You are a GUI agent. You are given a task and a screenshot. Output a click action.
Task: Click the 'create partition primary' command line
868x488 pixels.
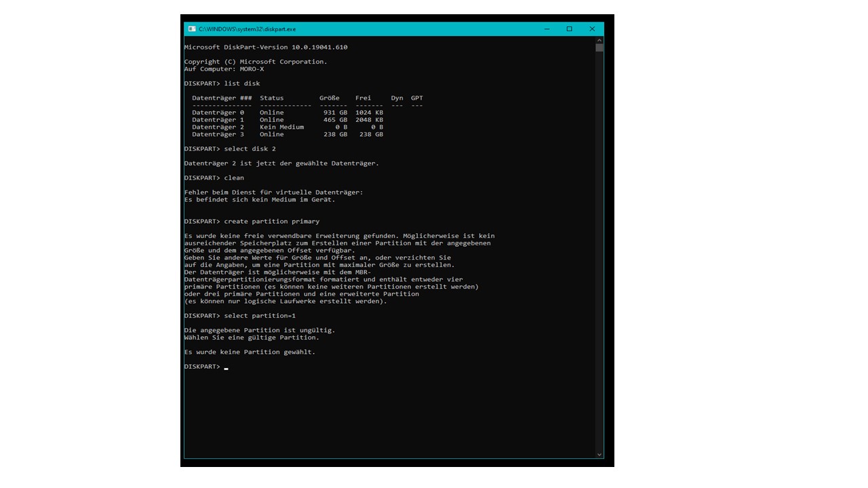pos(252,222)
